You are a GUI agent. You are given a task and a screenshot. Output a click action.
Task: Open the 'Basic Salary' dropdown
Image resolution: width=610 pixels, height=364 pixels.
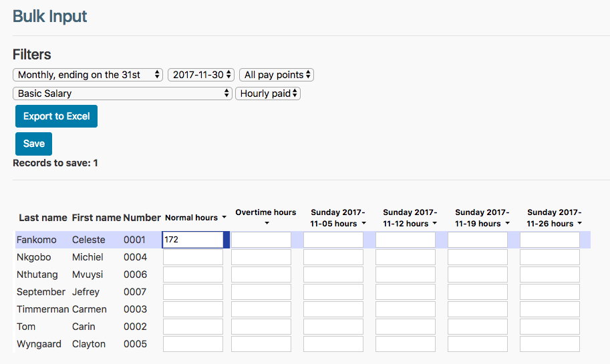tap(122, 94)
